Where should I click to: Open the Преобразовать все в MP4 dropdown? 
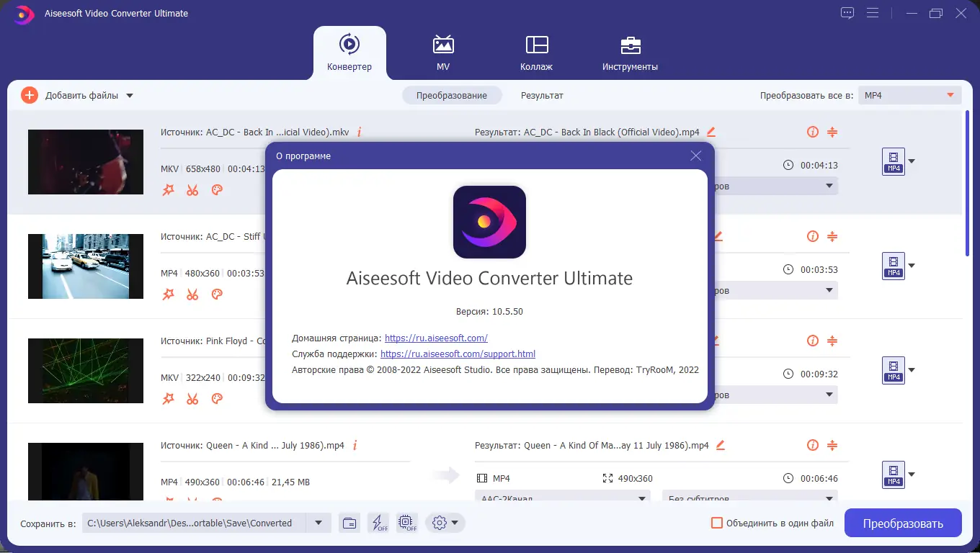point(910,95)
